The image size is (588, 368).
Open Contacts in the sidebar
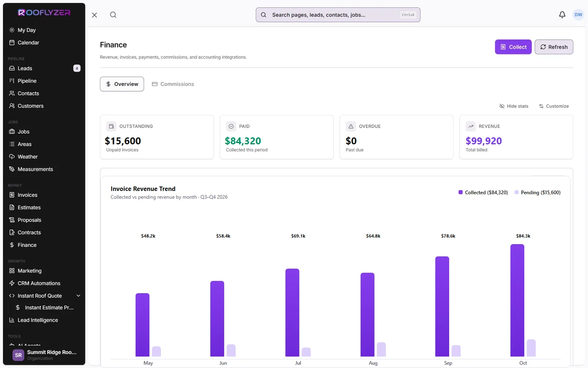[44, 93]
